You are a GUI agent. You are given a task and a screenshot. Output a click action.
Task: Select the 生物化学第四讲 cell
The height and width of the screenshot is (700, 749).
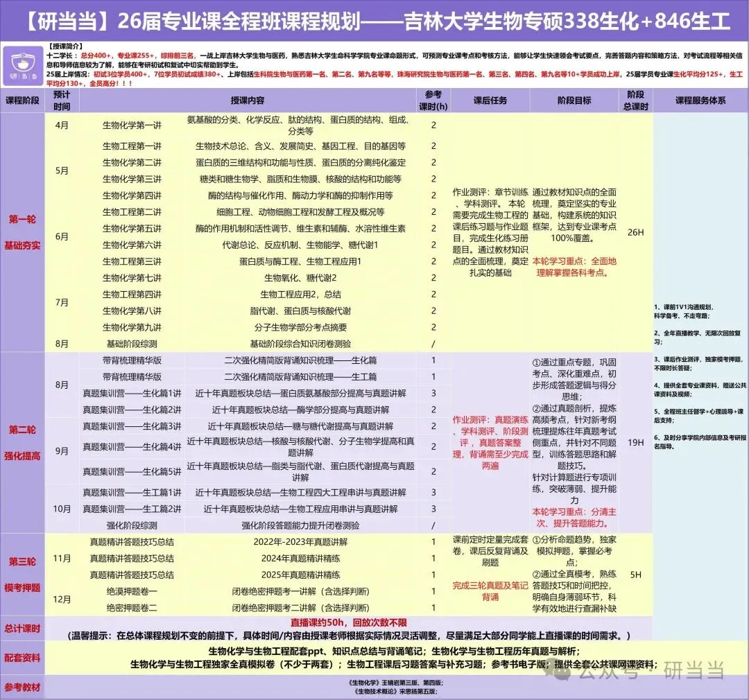(x=132, y=195)
